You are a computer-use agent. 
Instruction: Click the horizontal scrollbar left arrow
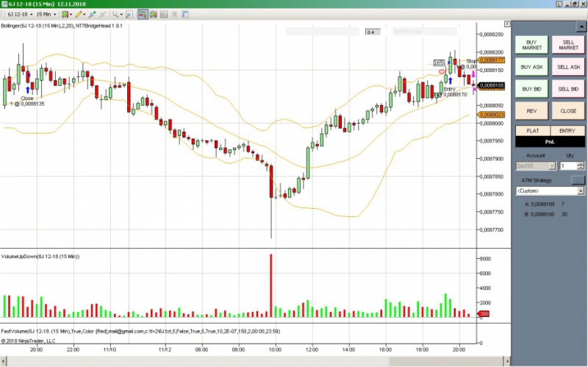point(4,361)
